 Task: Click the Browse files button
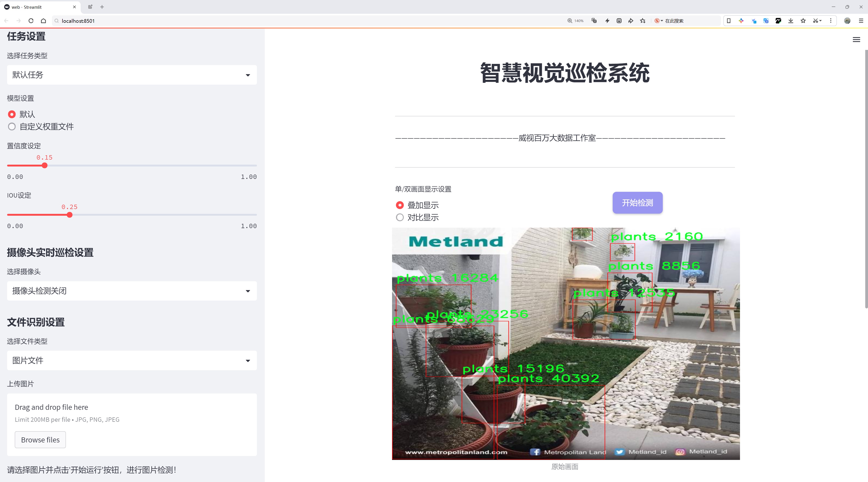tap(40, 440)
